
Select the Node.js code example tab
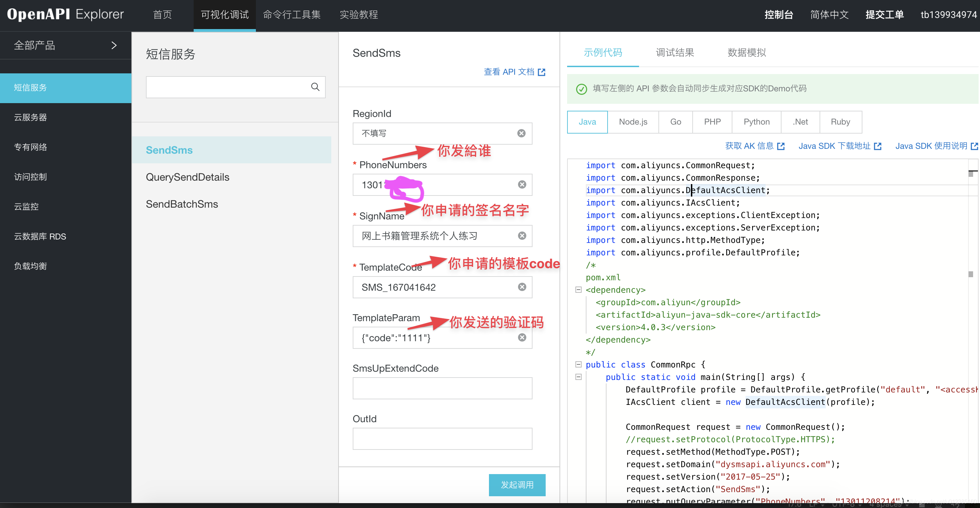(x=632, y=122)
